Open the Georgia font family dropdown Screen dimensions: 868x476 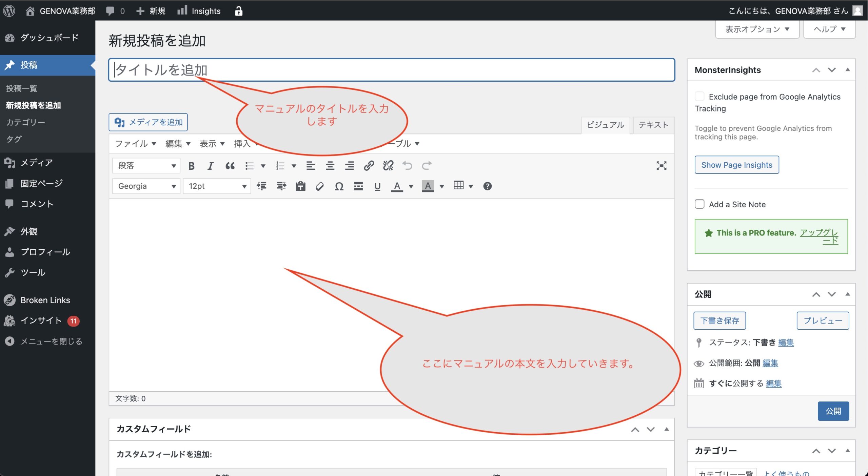(x=146, y=186)
